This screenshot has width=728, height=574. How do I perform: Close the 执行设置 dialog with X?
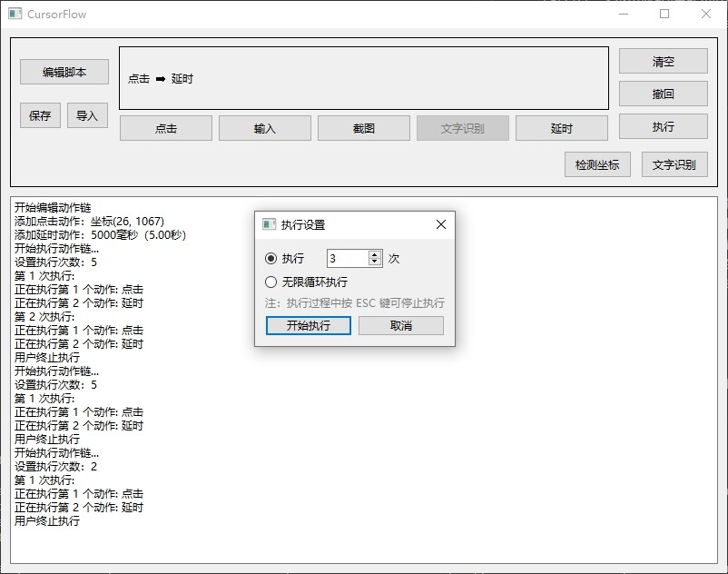pos(441,224)
